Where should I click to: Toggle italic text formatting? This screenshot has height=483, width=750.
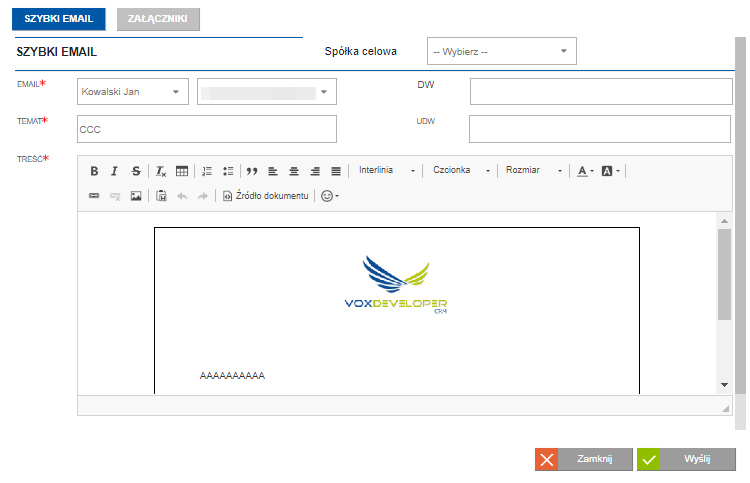pyautogui.click(x=114, y=171)
